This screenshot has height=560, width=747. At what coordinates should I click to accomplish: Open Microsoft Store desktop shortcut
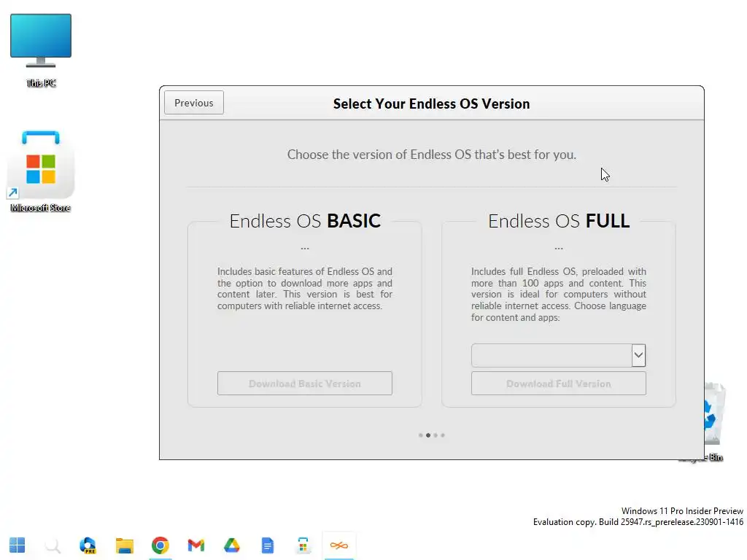tap(41, 171)
